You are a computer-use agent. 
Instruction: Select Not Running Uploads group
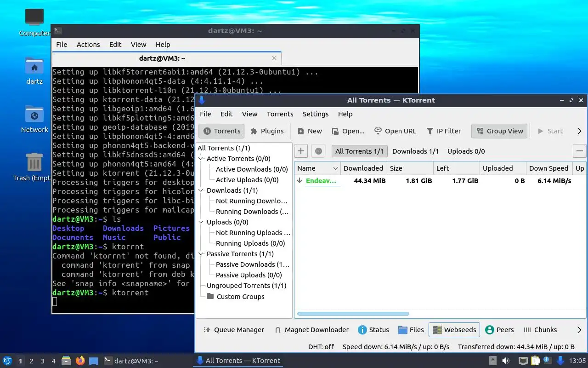pyautogui.click(x=253, y=233)
